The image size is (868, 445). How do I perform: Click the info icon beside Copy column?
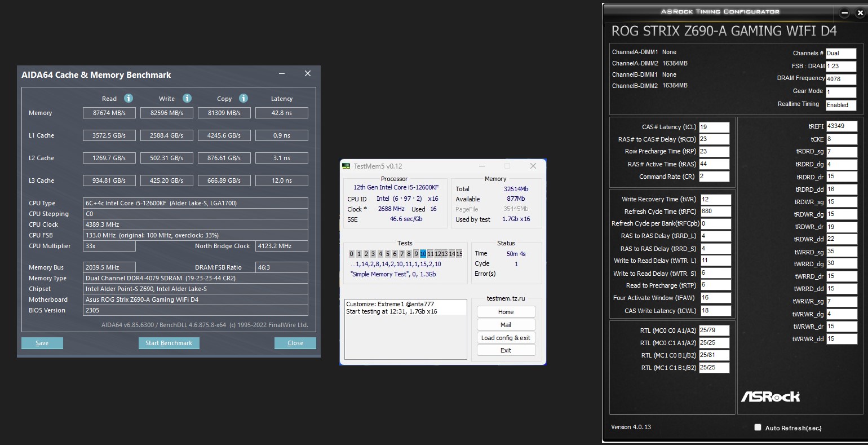click(x=243, y=98)
